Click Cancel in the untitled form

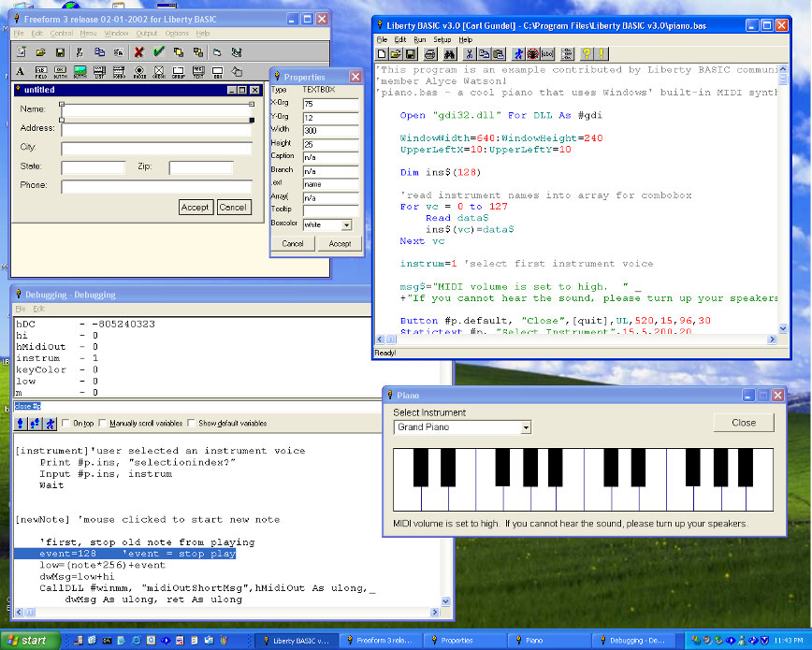coord(233,208)
